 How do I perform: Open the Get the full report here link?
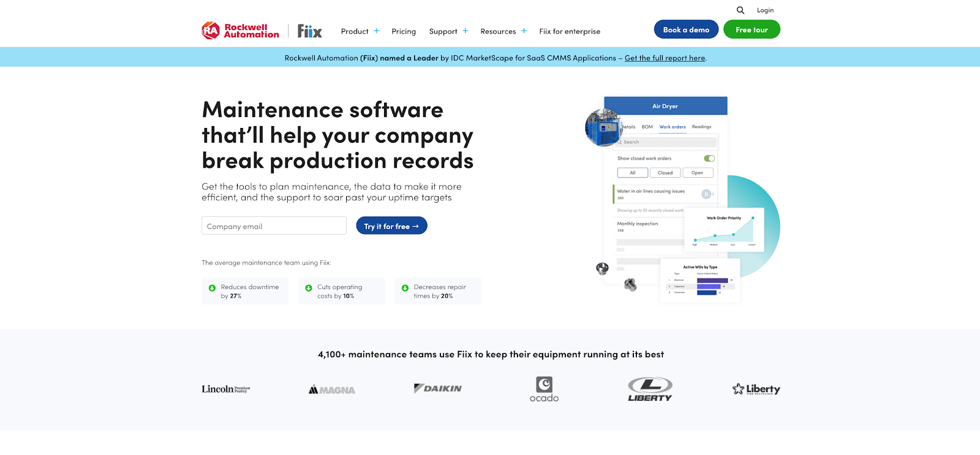coord(665,58)
